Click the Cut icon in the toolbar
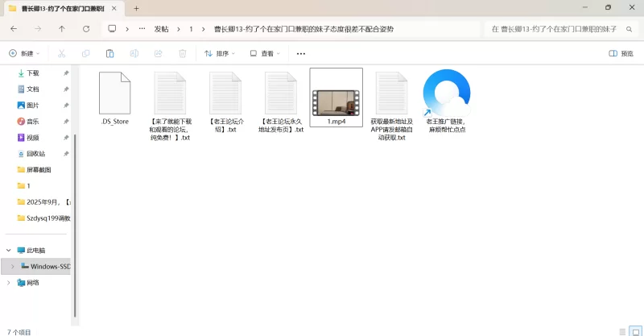The width and height of the screenshot is (644, 336). tap(61, 53)
